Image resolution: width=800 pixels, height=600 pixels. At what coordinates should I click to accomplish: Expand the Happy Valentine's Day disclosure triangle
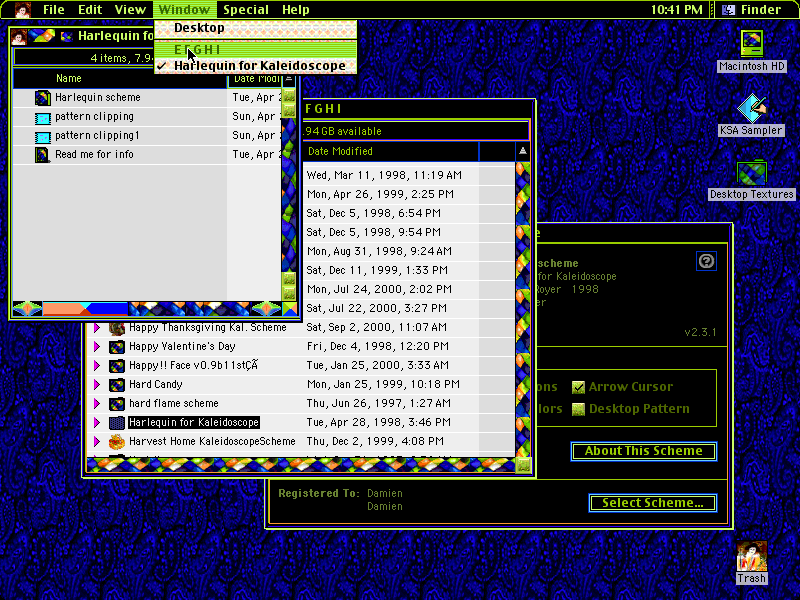click(97, 347)
